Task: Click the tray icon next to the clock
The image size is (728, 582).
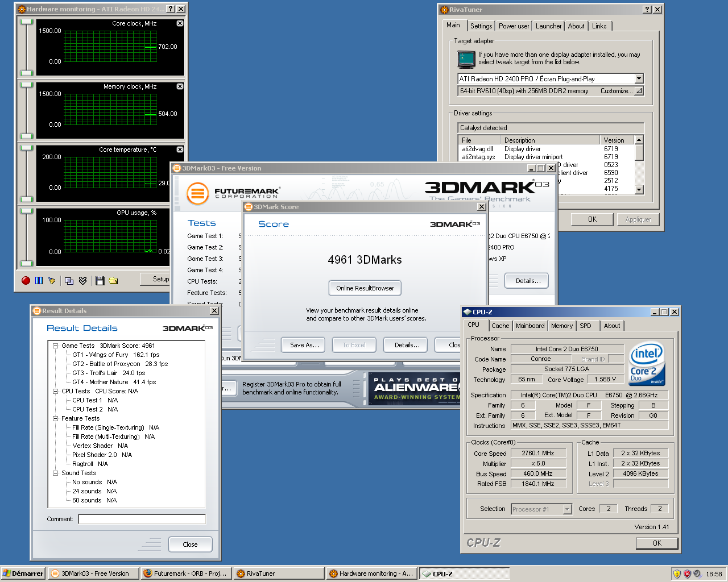Action: pos(697,574)
